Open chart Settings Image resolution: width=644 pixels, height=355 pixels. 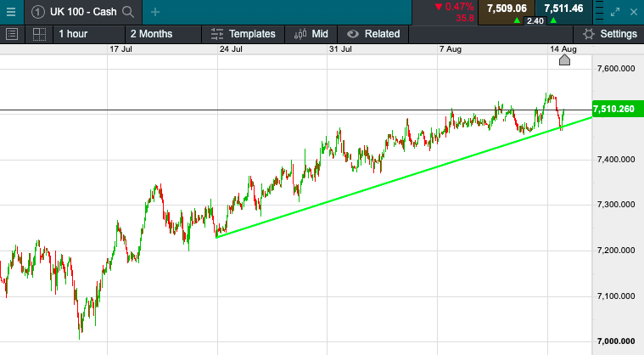click(x=610, y=34)
